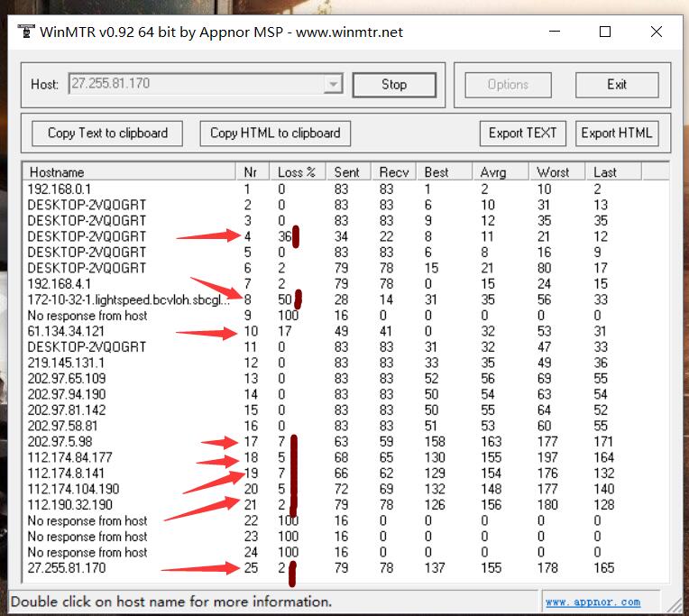
Task: Select the 172-10-32-1.lightspeed.bcvloh row
Action: coord(345,299)
